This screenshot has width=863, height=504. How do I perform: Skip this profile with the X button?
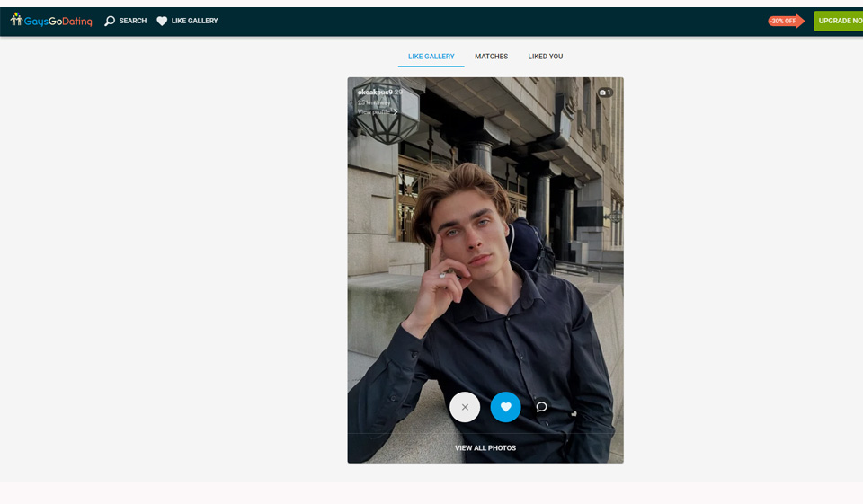point(465,407)
